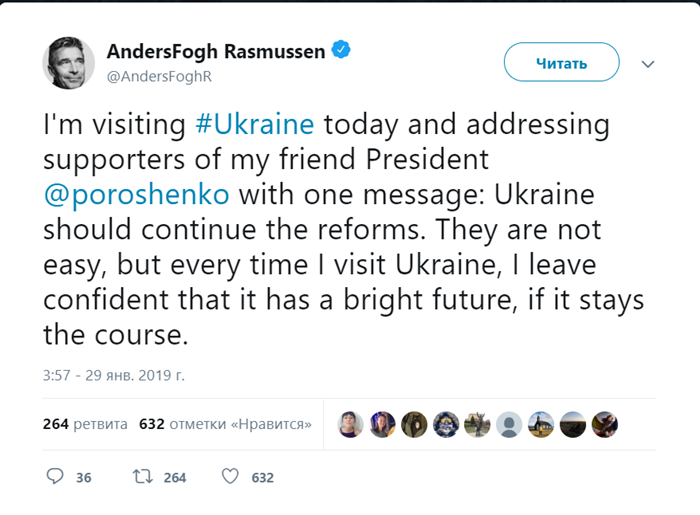View the 632 отметки «Нравится» list
The height and width of the screenshot is (515, 700).
[x=225, y=424]
